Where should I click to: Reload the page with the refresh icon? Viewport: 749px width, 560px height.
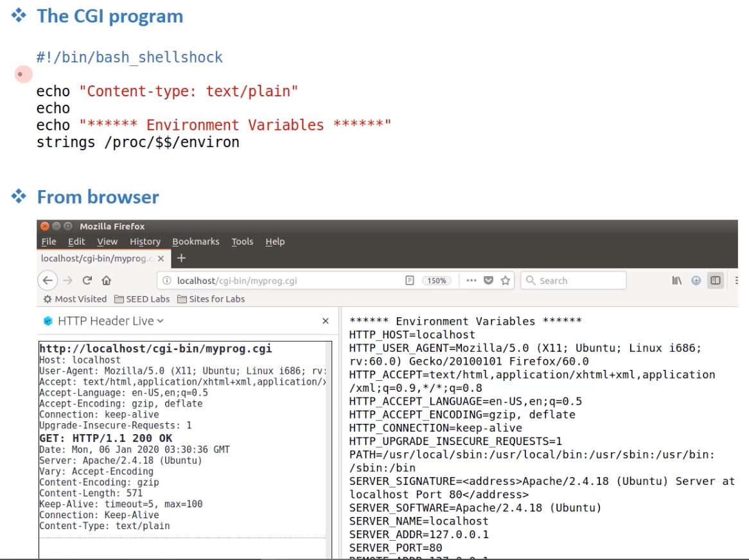(x=87, y=281)
